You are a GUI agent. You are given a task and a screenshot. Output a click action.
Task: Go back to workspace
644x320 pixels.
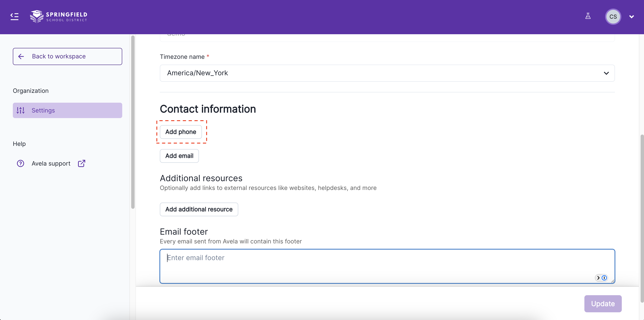click(x=68, y=56)
